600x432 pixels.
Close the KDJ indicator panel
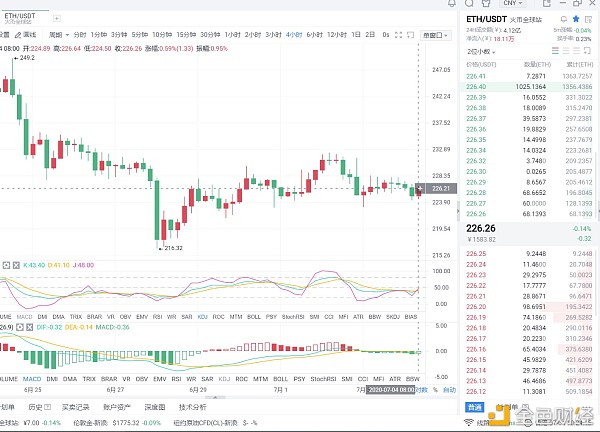coord(16,265)
